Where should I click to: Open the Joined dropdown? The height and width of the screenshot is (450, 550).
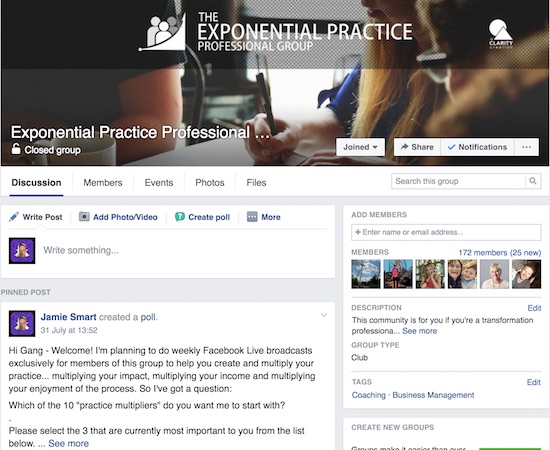(x=360, y=147)
